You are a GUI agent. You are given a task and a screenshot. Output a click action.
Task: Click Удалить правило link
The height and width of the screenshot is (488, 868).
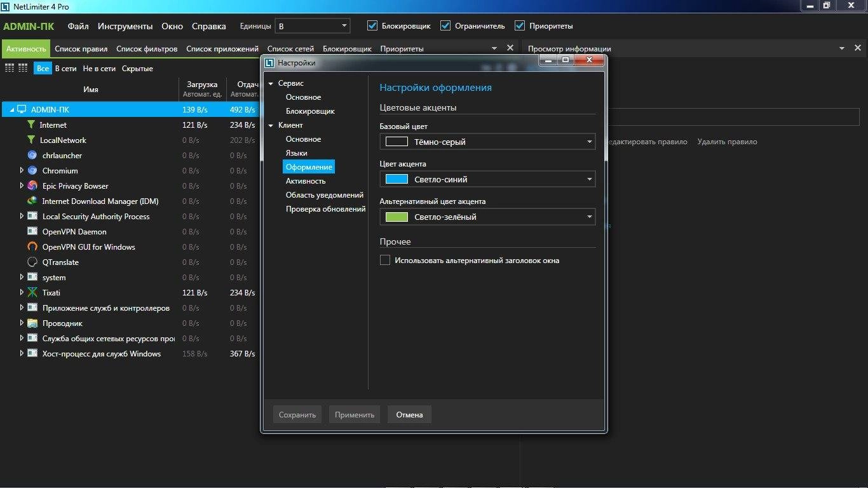coord(727,142)
